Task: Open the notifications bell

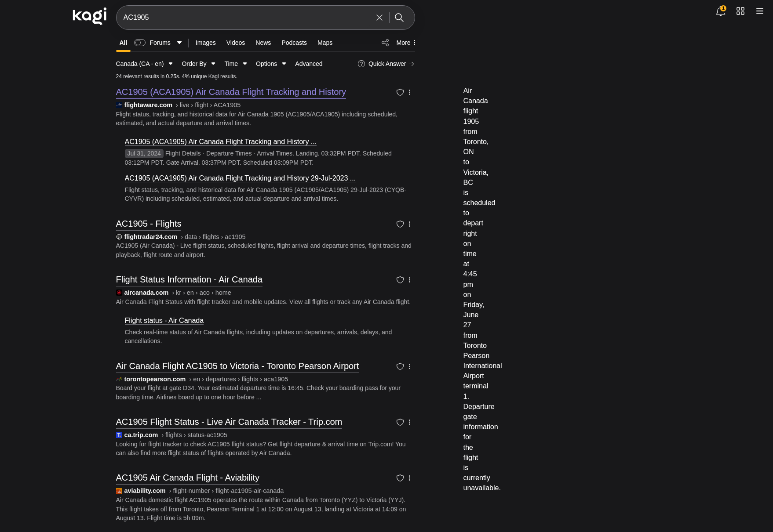Action: (x=720, y=11)
